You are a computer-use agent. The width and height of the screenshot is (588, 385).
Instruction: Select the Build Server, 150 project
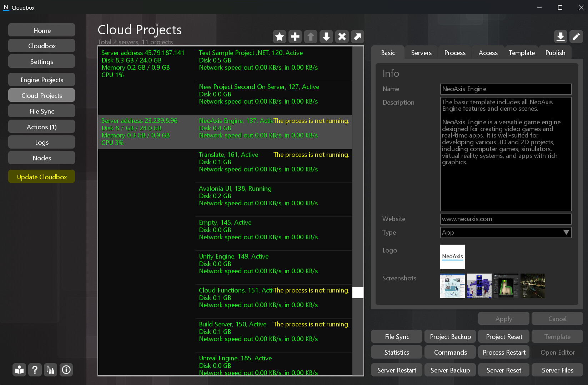click(x=274, y=335)
